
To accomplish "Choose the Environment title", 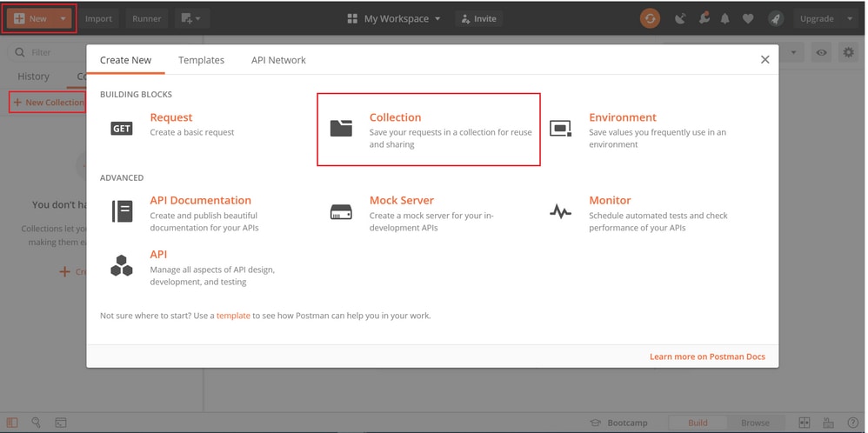I will pos(623,117).
